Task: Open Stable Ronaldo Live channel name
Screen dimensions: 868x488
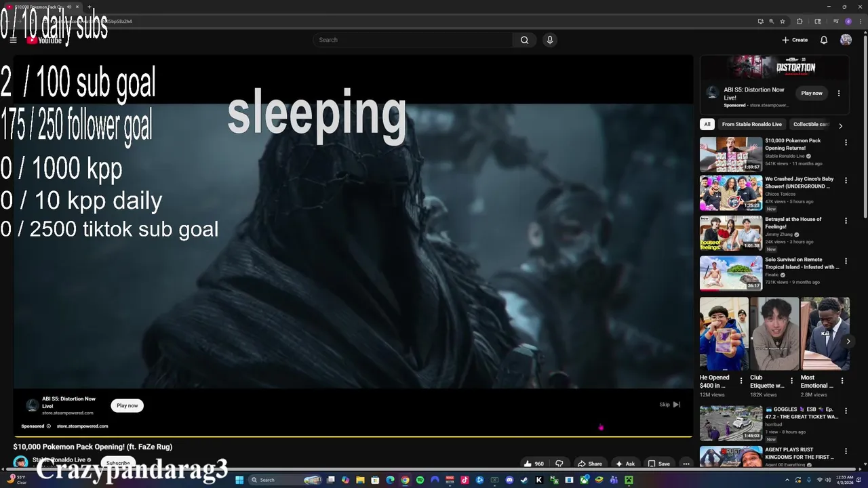Action: click(58, 460)
